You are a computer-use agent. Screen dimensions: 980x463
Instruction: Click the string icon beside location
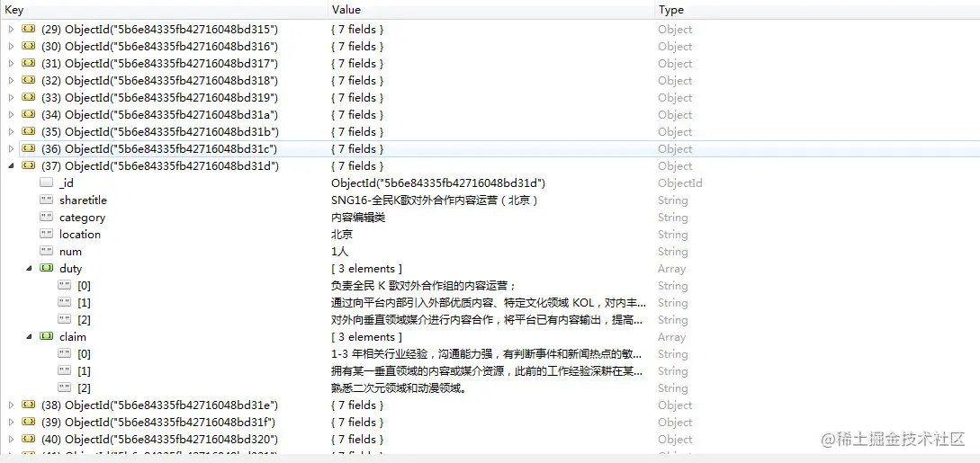pos(46,234)
